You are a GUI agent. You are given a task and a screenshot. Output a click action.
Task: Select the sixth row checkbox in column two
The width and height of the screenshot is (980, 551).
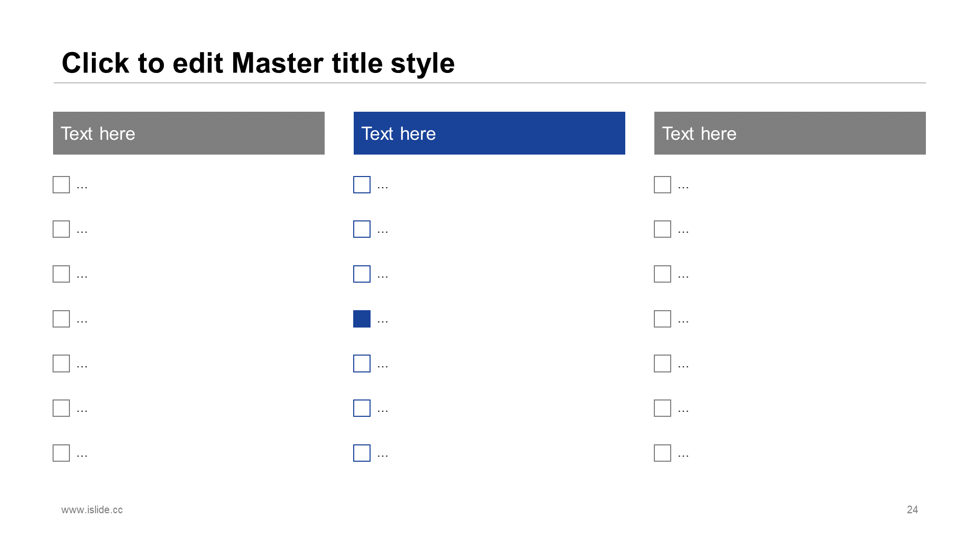pyautogui.click(x=361, y=408)
